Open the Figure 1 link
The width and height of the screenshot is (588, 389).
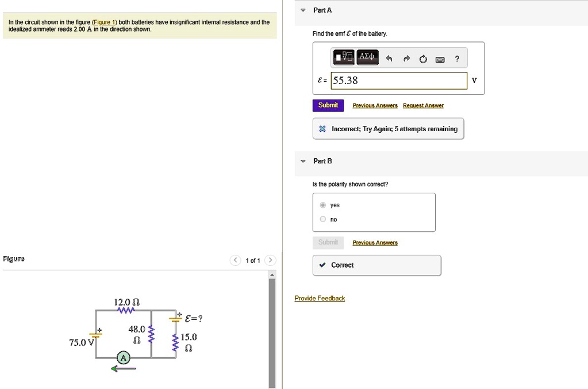105,22
